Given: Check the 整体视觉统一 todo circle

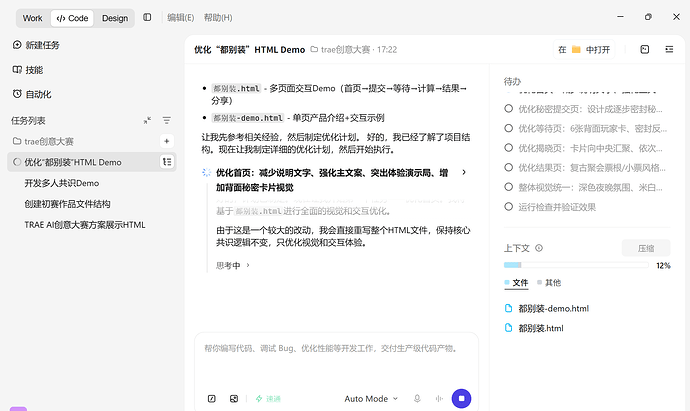Looking at the screenshot, I should (x=509, y=187).
